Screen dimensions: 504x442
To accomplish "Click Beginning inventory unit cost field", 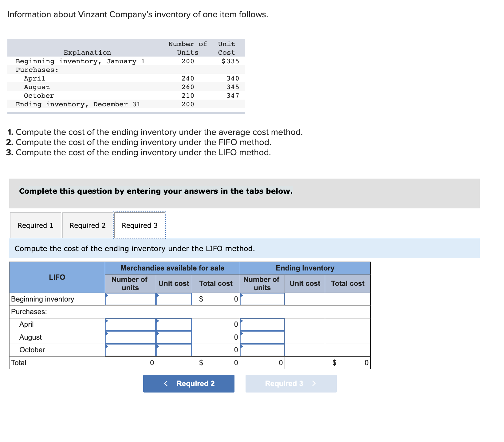I will click(x=174, y=299).
